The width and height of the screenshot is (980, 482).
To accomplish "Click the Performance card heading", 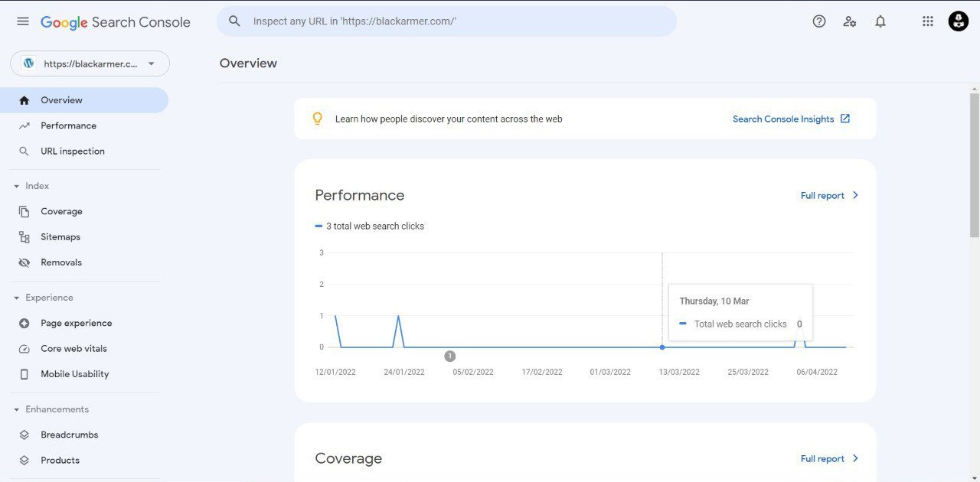I will [x=360, y=195].
